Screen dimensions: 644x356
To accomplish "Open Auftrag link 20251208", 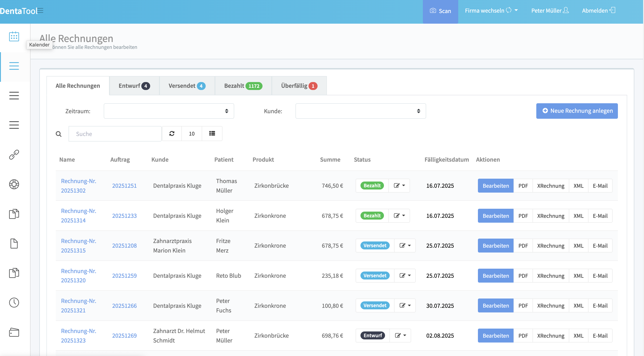I will (x=124, y=245).
